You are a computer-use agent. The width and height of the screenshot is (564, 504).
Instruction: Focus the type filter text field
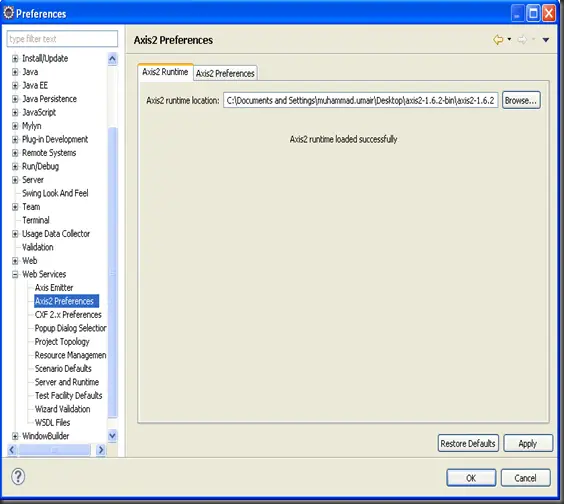62,39
